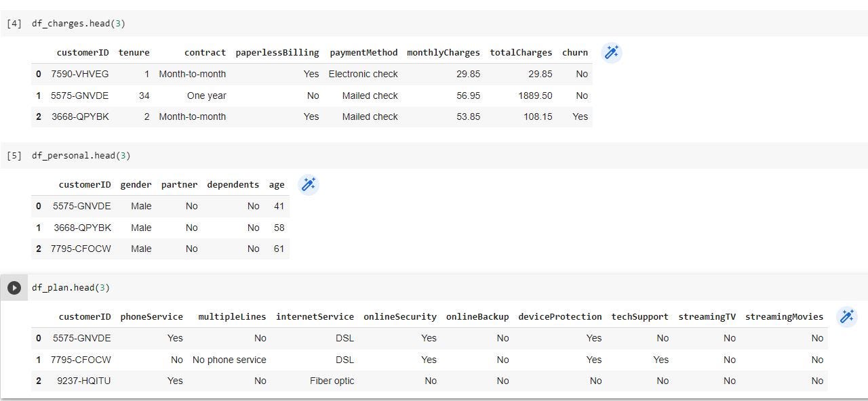Click the magic wand icon beside df_charges table

click(x=612, y=53)
